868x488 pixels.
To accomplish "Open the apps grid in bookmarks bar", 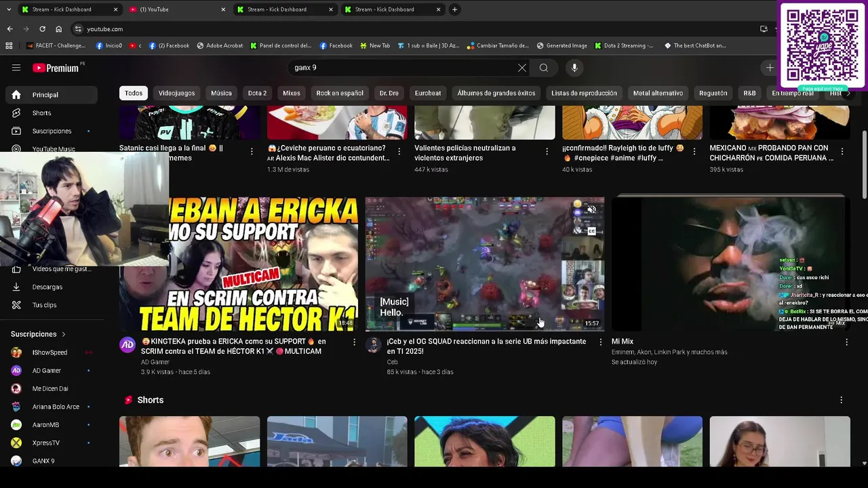I will point(9,45).
